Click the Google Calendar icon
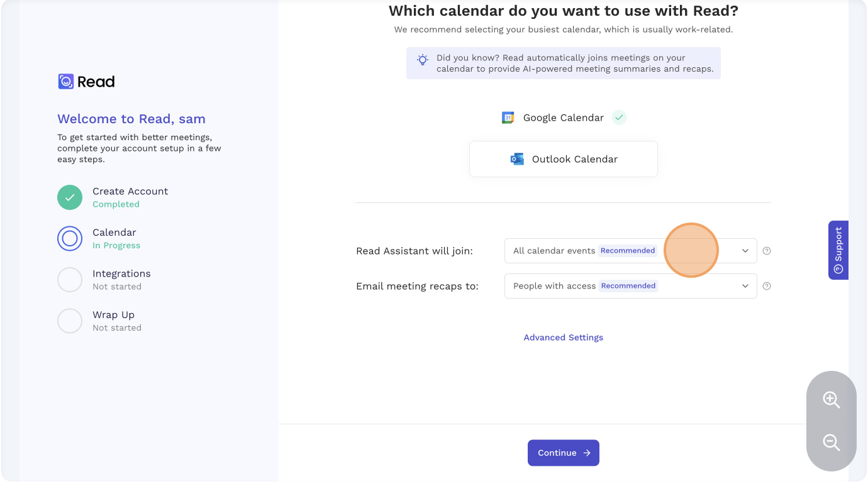This screenshot has width=868, height=484. tap(508, 118)
